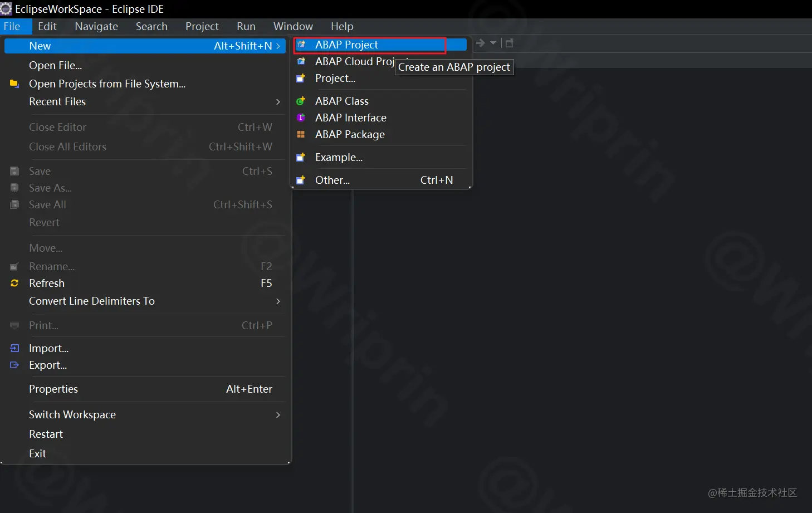The image size is (812, 513).
Task: Click the forward navigation arrow in toolbar
Action: (480, 43)
